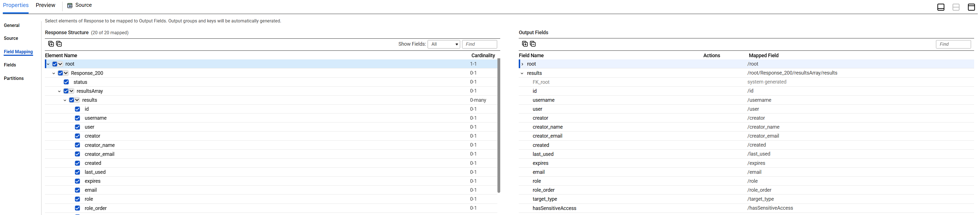This screenshot has width=980, height=215.
Task: Collapse the resultsArray tree node
Action: pyautogui.click(x=59, y=91)
